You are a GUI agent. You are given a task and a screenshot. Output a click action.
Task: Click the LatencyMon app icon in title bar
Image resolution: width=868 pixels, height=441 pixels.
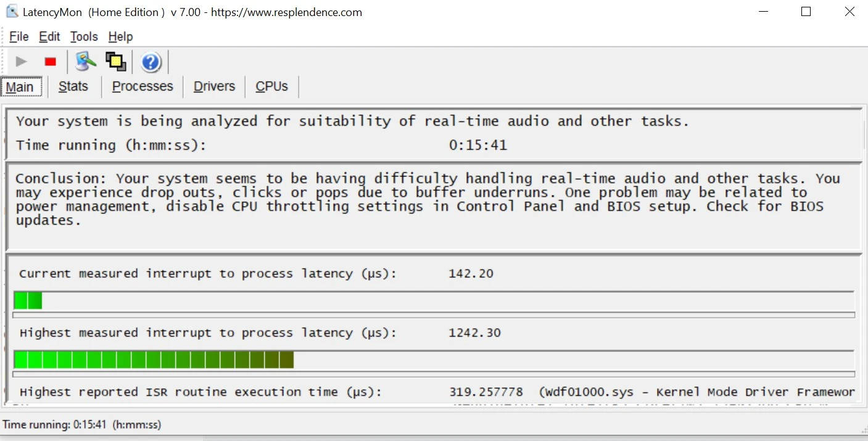[x=12, y=12]
